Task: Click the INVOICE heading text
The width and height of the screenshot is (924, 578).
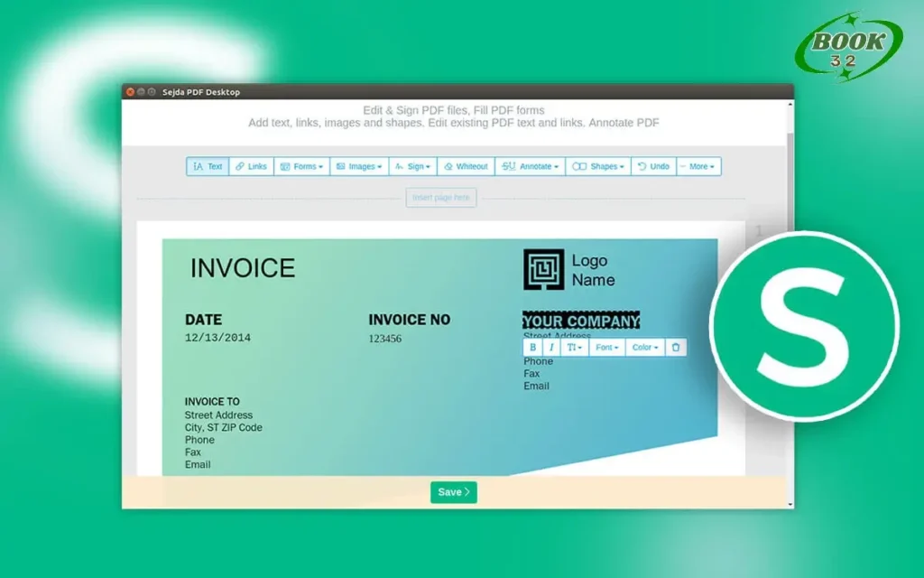Action: pyautogui.click(x=243, y=268)
